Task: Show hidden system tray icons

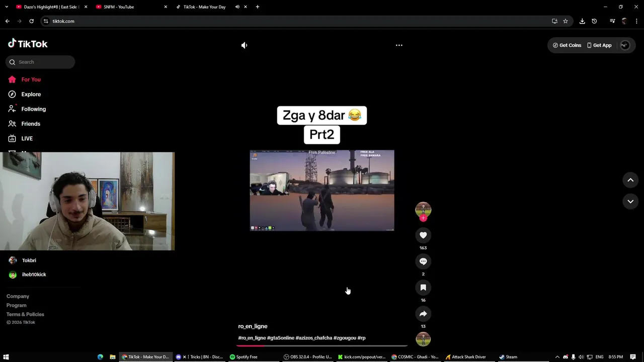Action: tap(557, 357)
